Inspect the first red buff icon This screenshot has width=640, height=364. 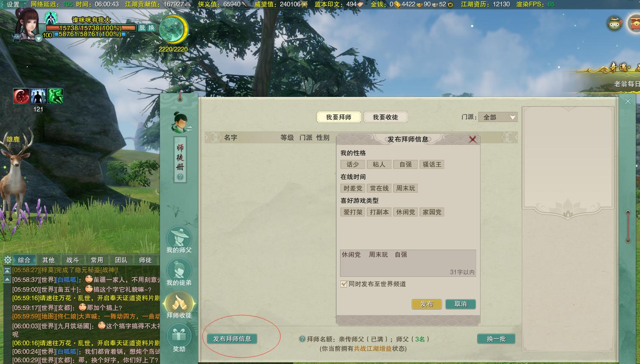[x=21, y=97]
